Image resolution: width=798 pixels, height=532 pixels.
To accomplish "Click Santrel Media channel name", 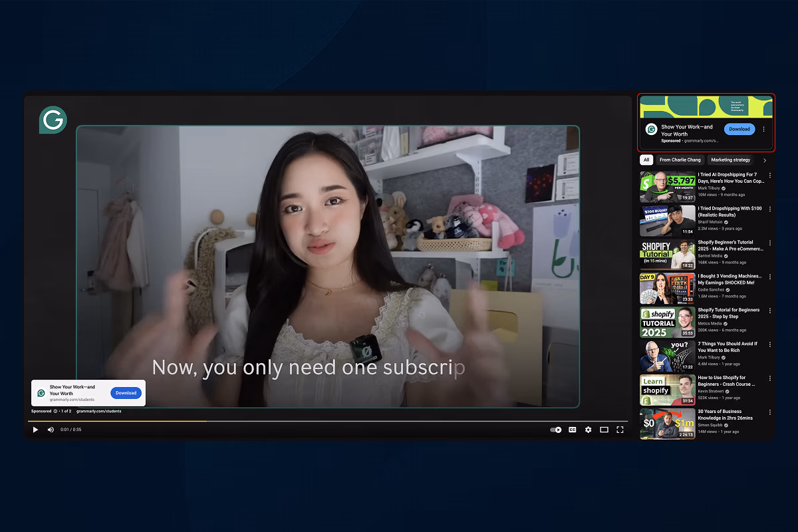I will click(710, 256).
